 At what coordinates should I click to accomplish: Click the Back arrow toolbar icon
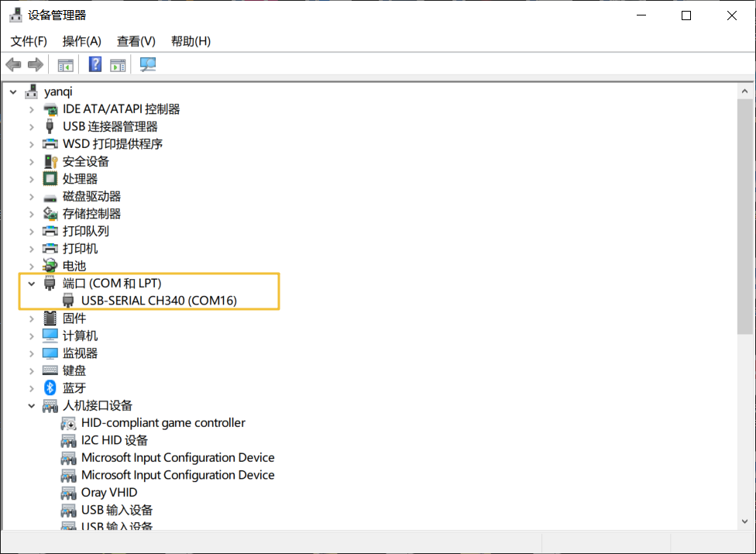click(x=13, y=64)
